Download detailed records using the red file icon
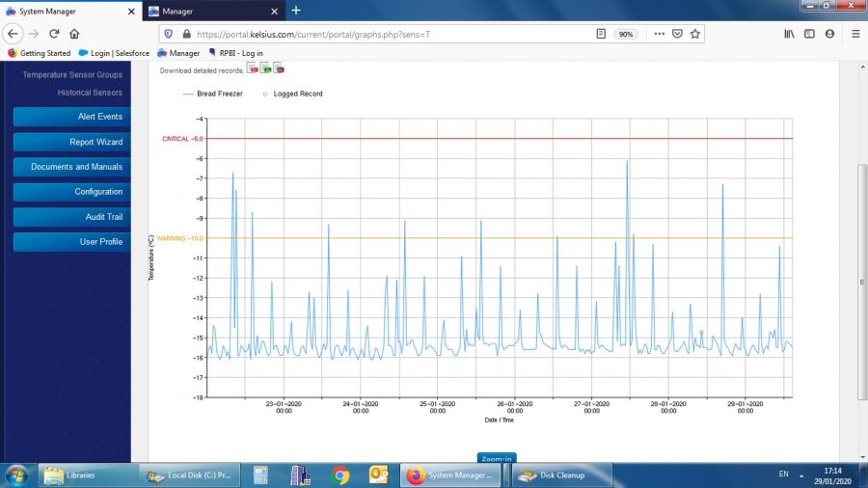868x488 pixels. tap(252, 68)
